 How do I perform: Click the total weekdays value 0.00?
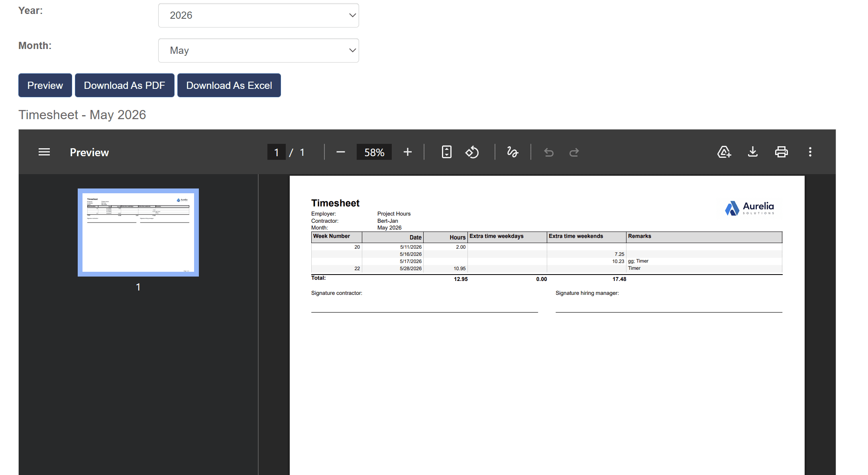tap(542, 279)
